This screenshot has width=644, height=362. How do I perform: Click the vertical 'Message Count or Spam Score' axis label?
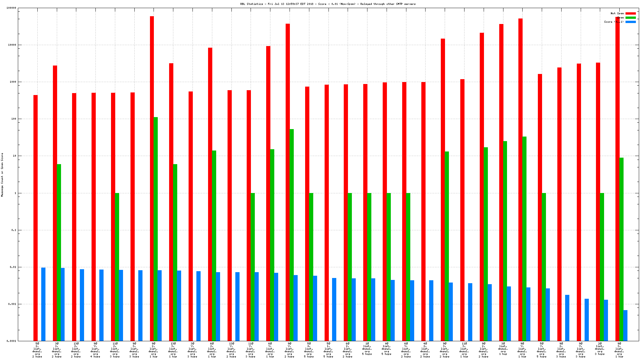point(2,175)
